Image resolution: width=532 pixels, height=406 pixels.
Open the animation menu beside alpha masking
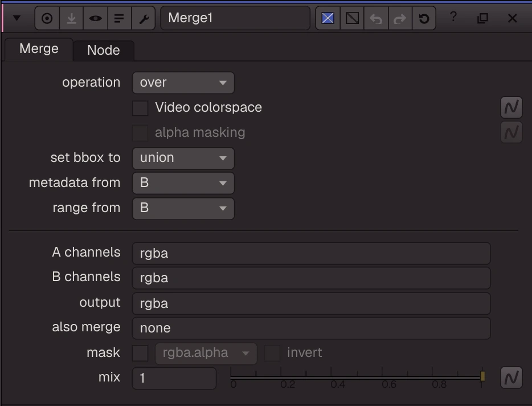click(511, 132)
